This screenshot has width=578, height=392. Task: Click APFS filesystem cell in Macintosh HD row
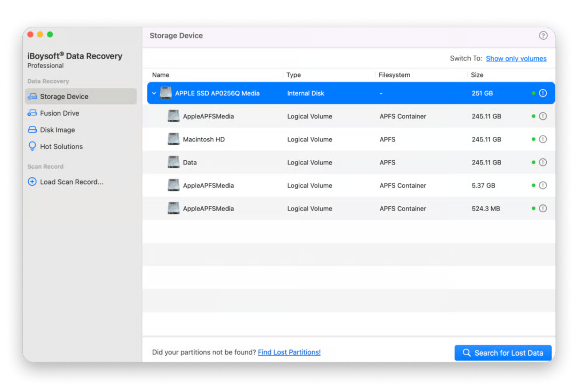(x=388, y=139)
